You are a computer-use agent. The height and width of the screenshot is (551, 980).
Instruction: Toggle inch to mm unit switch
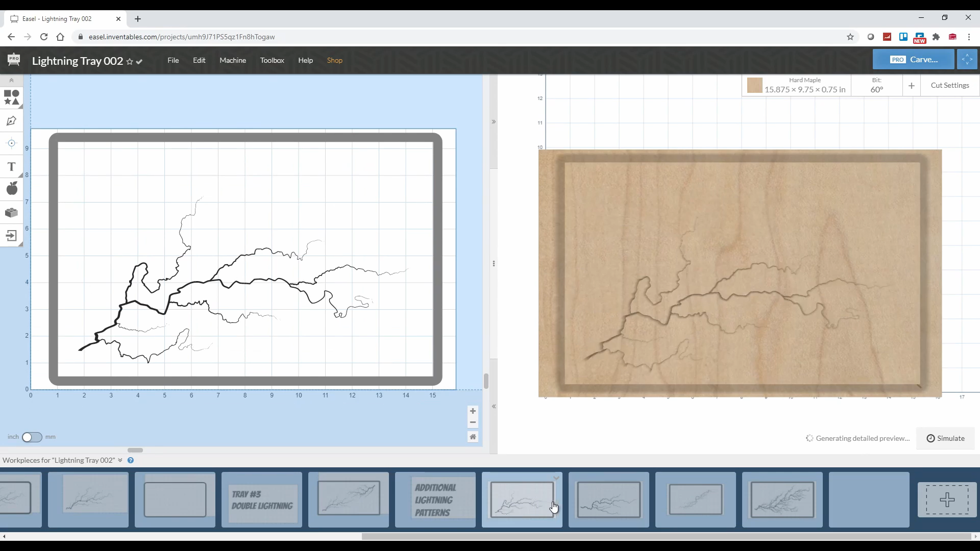(32, 437)
